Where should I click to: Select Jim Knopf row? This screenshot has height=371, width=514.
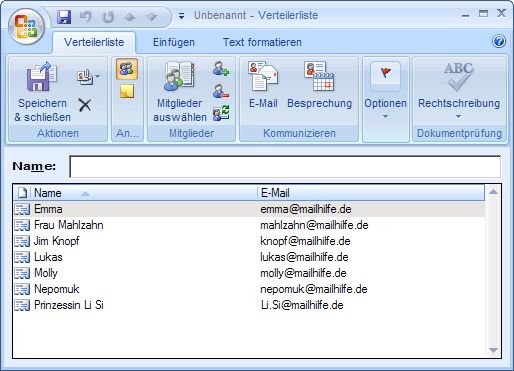point(249,241)
